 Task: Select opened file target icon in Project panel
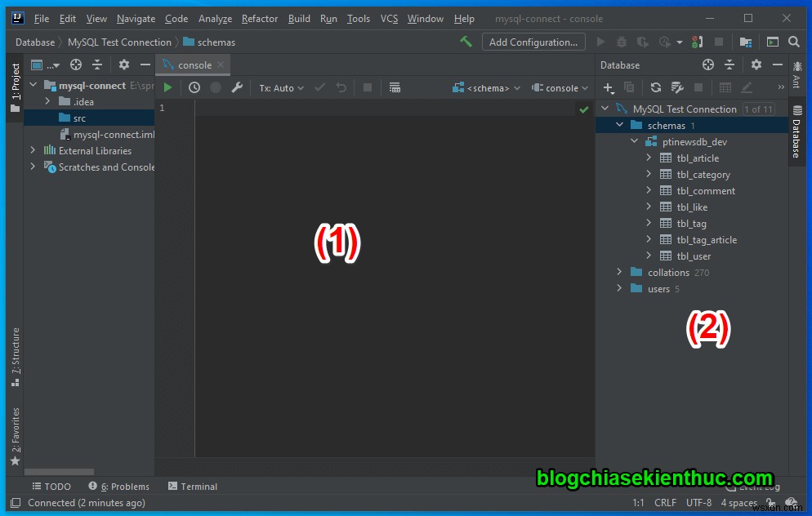pyautogui.click(x=76, y=64)
